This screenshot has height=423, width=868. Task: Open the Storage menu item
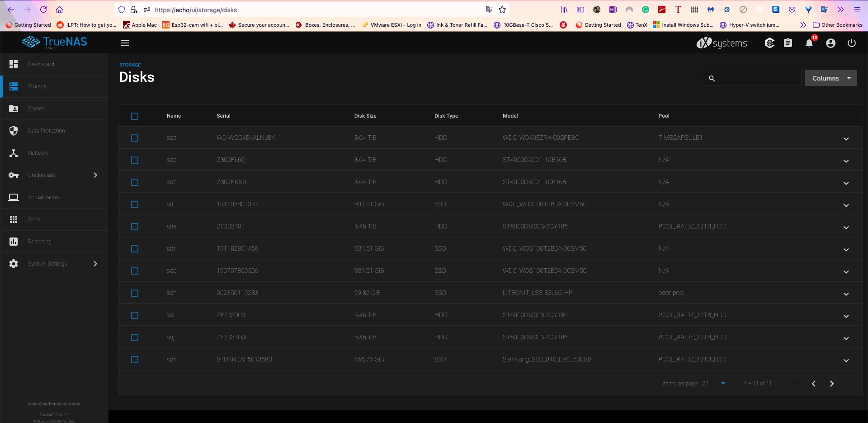tap(54, 86)
